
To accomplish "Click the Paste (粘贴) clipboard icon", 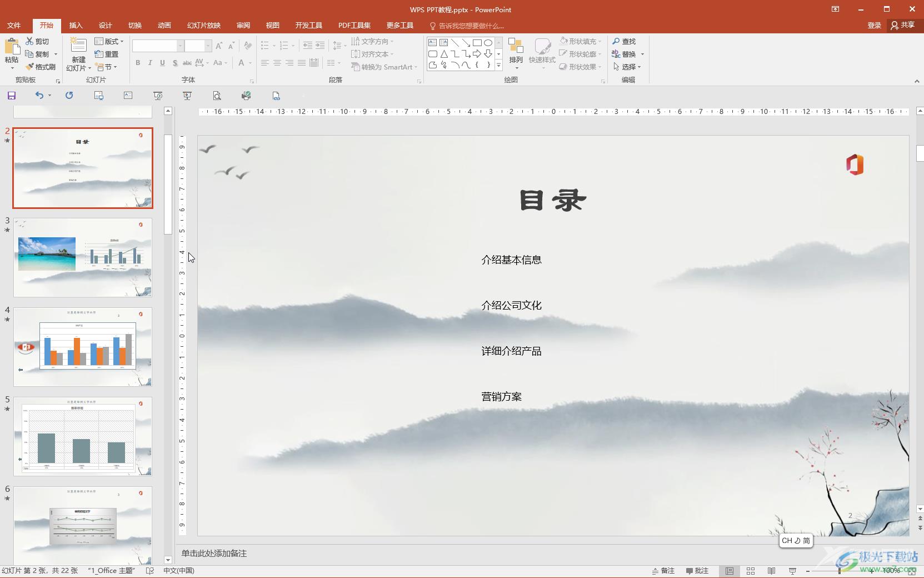I will 11,46.
